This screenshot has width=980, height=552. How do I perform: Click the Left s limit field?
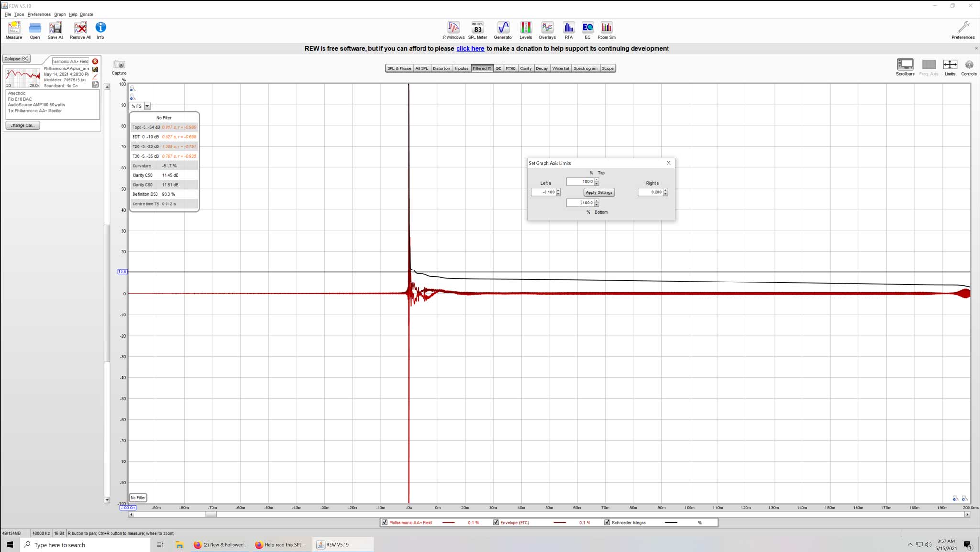[543, 192]
